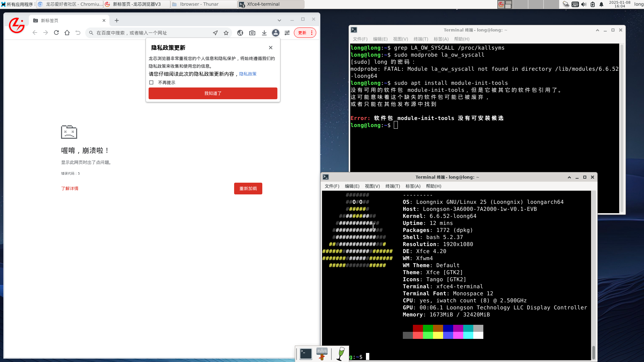Viewport: 644px width, 362px height.
Task: Open 标签(A) menu in back terminal
Action: (x=441, y=39)
